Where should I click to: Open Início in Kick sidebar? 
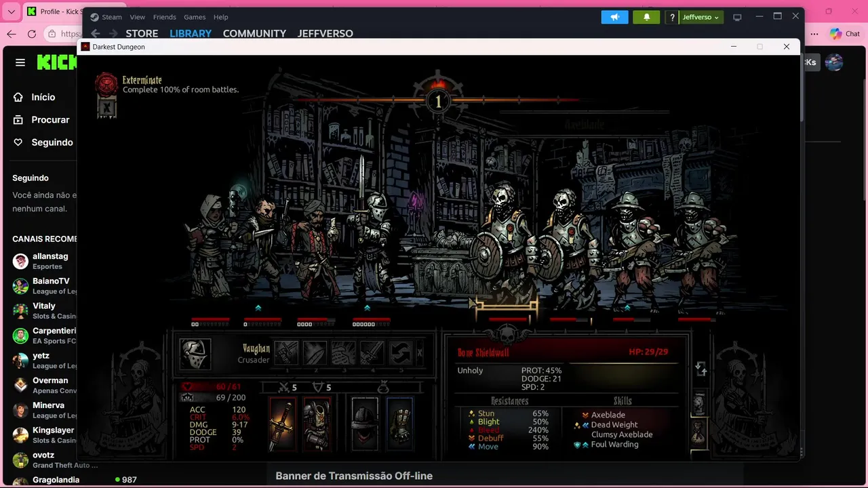tap(35, 97)
